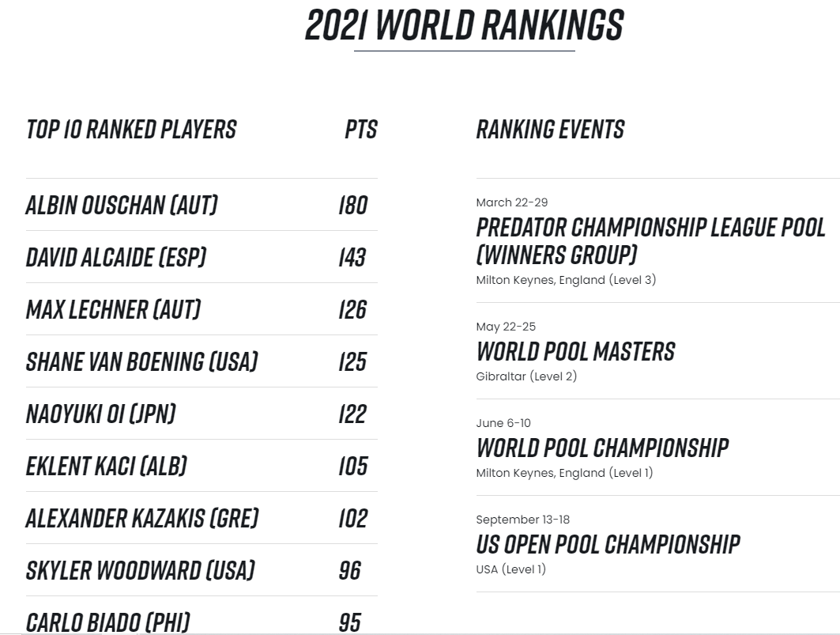840x635 pixels.
Task: Click Albin Ouschan's 180 points value
Action: tap(353, 205)
